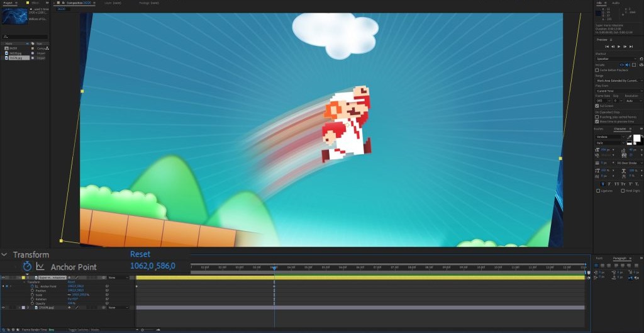The image size is (644, 333).
Task: Open the Resolution Auto dropdown
Action: click(634, 101)
